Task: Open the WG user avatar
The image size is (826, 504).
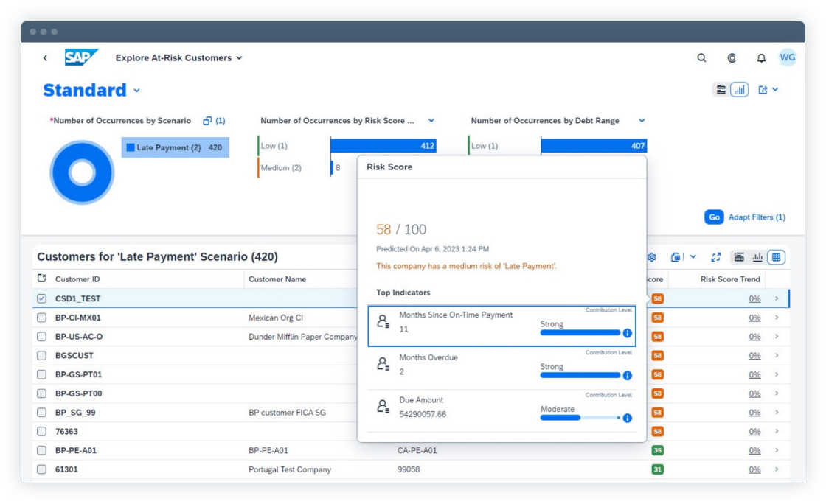Action: tap(788, 57)
